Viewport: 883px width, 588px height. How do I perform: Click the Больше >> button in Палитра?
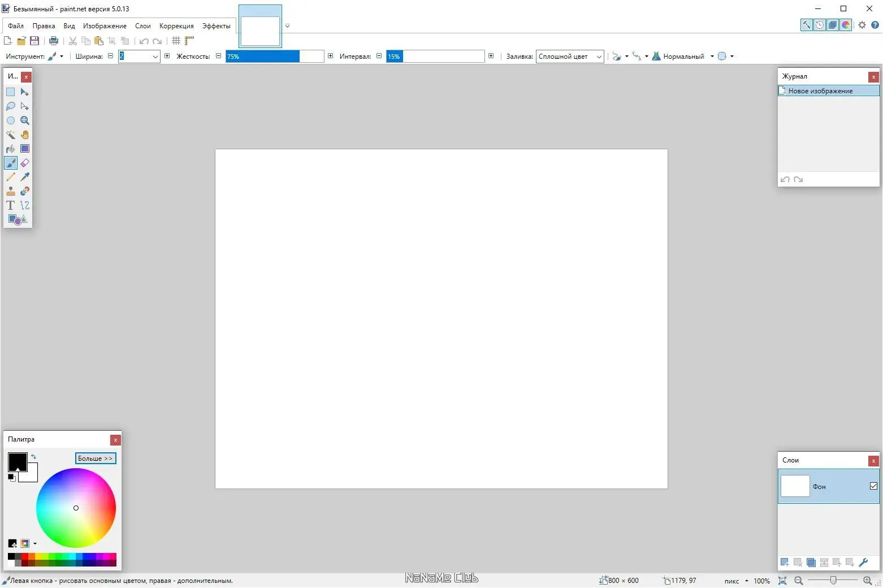coord(96,459)
